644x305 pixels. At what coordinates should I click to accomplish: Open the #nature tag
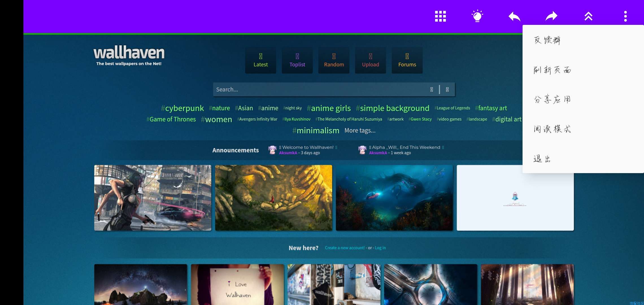coord(219,108)
